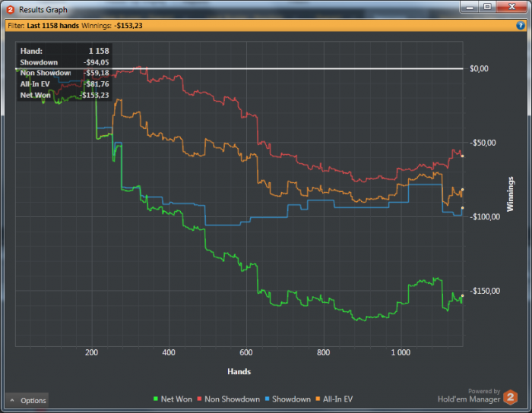This screenshot has width=532, height=413.
Task: Click the '$0,00' y-axis label
Action: pyautogui.click(x=479, y=69)
